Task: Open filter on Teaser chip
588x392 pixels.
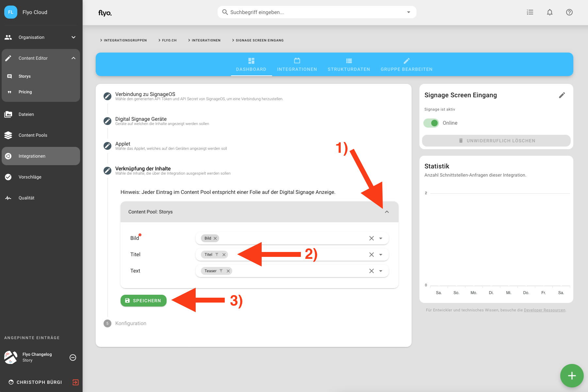Action: click(x=221, y=271)
